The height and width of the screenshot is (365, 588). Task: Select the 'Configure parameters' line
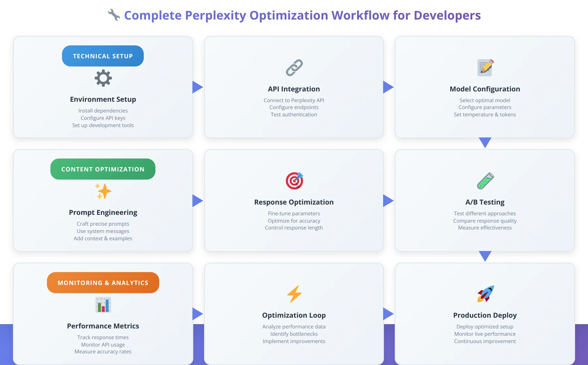click(485, 107)
